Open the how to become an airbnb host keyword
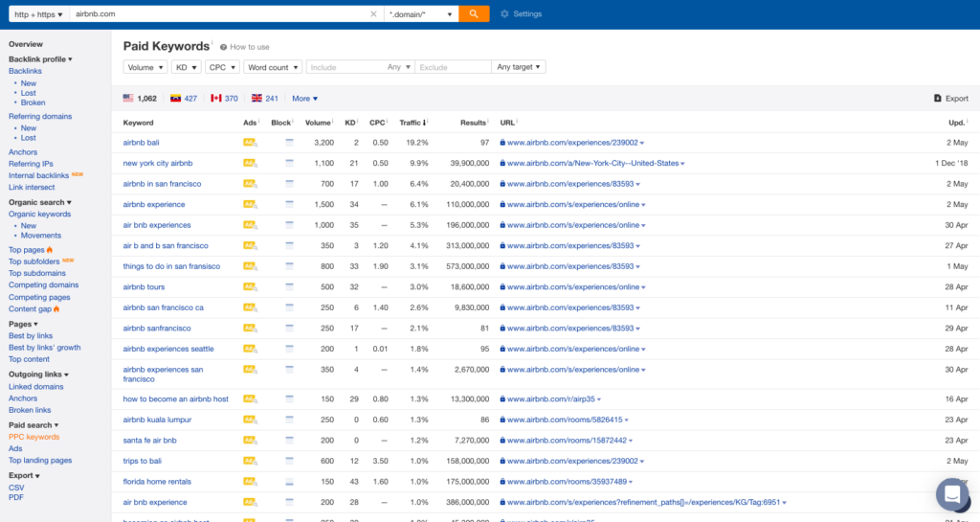This screenshot has width=980, height=522. [176, 398]
